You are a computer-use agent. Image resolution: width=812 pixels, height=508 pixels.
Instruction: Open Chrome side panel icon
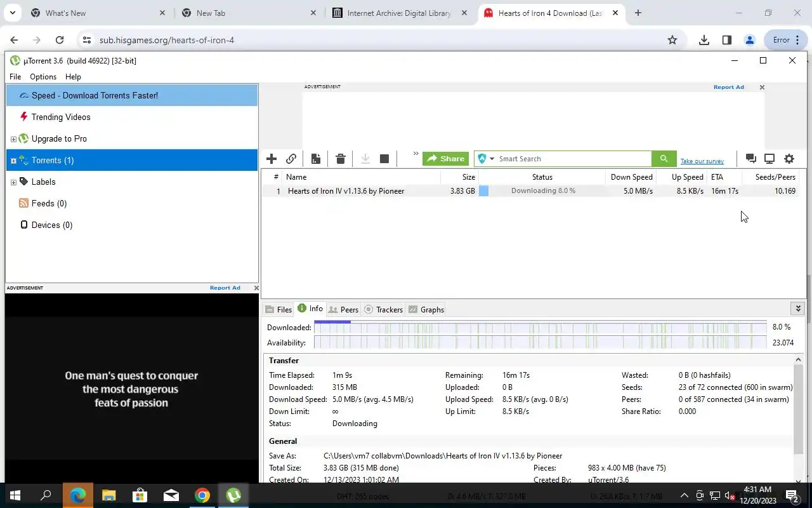pos(727,40)
